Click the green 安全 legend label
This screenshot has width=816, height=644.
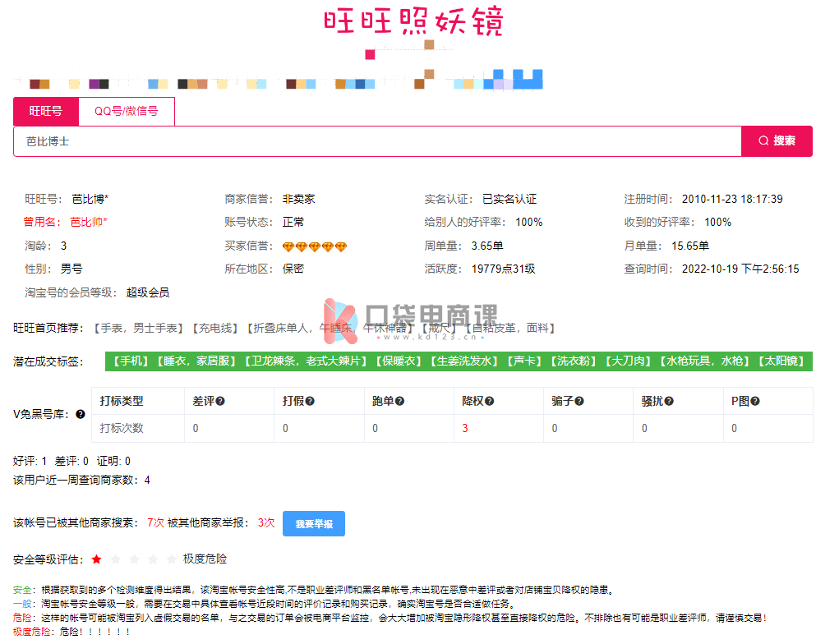(22, 590)
